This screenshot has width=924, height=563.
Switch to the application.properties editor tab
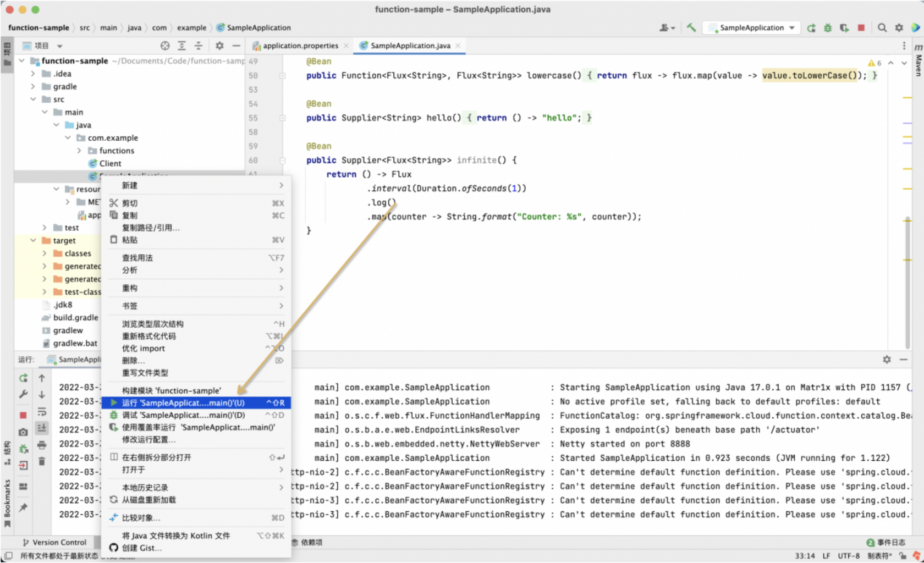pyautogui.click(x=300, y=46)
